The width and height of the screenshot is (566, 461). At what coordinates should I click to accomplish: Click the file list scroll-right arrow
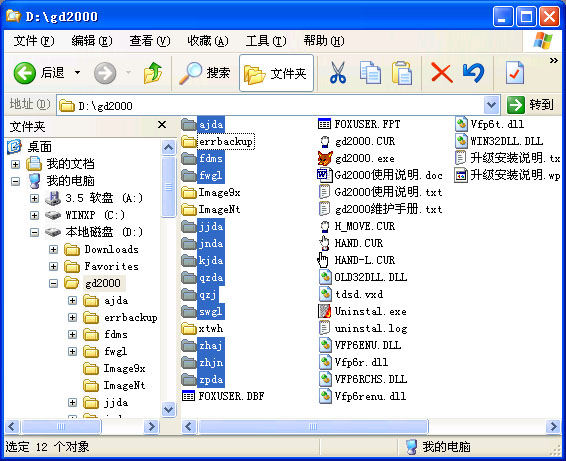pyautogui.click(x=553, y=426)
